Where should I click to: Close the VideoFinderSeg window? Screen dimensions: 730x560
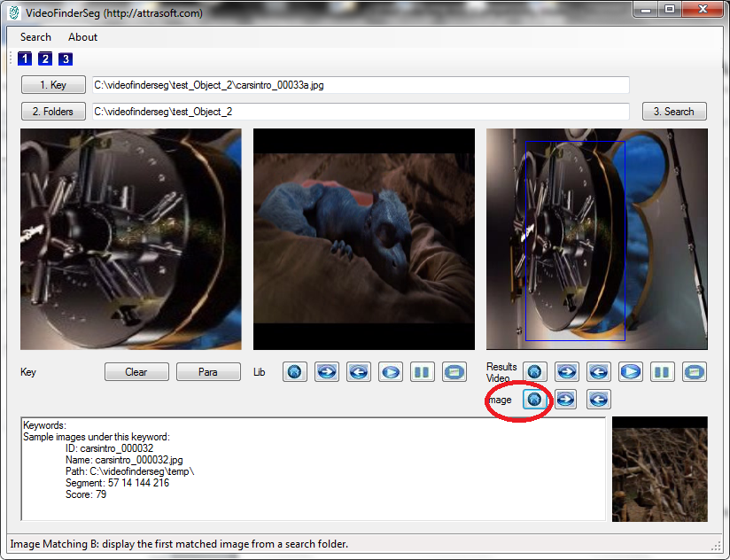703,10
